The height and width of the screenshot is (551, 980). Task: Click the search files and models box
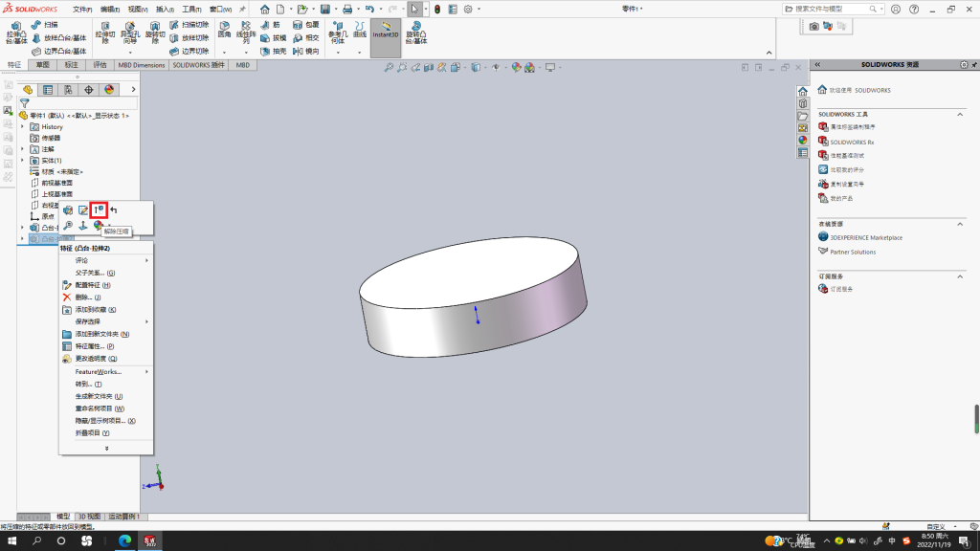pyautogui.click(x=833, y=10)
